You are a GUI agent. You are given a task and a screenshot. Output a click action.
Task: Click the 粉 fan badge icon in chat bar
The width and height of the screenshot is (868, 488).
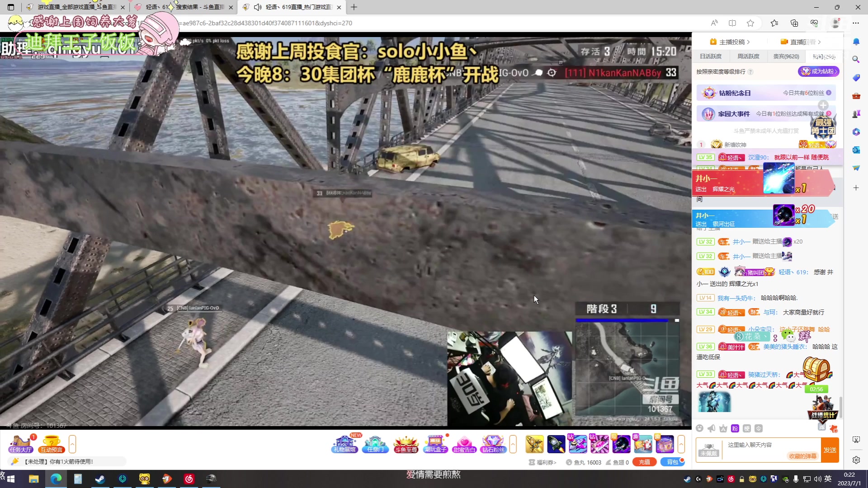(x=735, y=428)
